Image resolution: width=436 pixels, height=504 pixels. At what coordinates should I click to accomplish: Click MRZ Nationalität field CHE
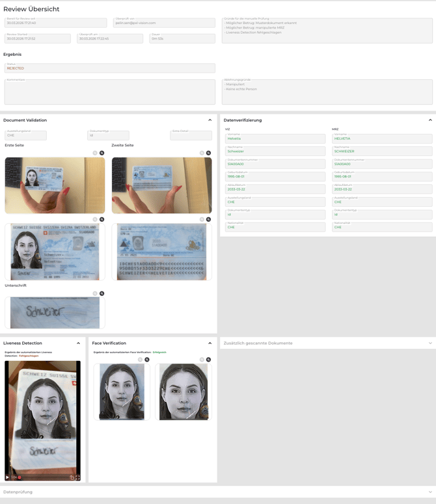click(x=382, y=227)
